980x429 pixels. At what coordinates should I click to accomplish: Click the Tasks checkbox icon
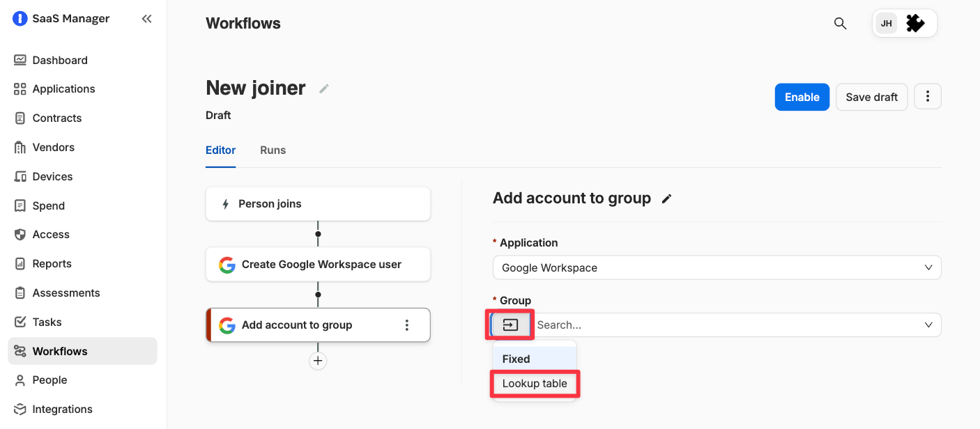point(20,322)
